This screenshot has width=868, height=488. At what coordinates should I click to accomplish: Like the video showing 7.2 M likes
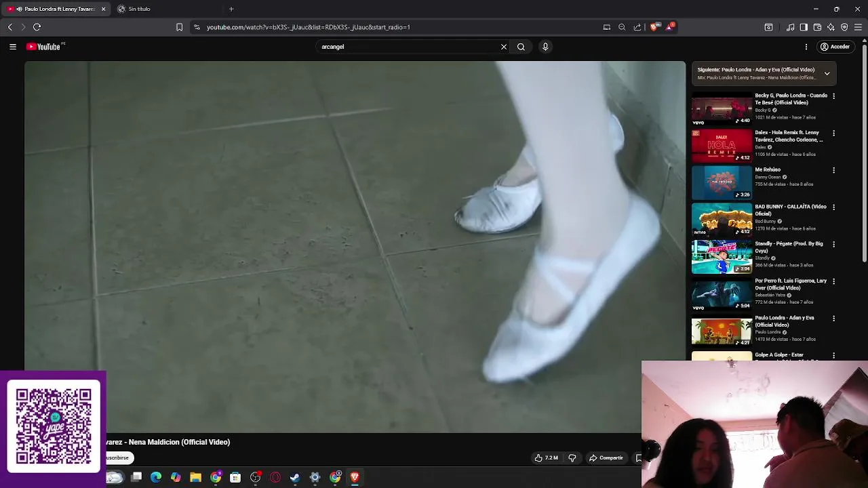pyautogui.click(x=546, y=458)
